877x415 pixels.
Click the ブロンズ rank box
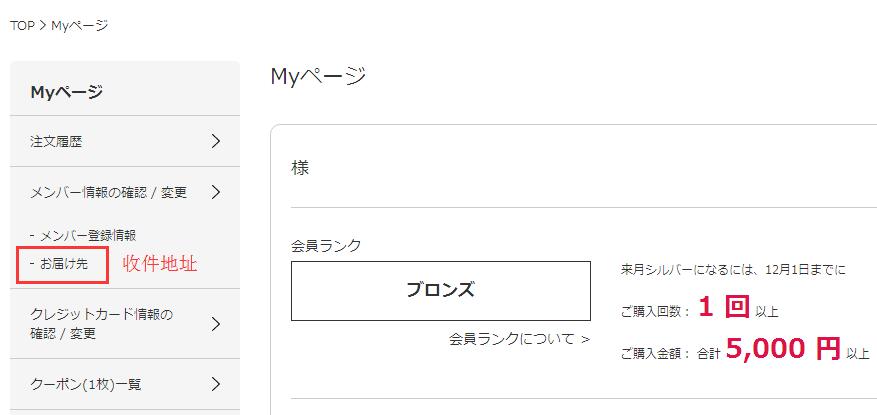(440, 291)
